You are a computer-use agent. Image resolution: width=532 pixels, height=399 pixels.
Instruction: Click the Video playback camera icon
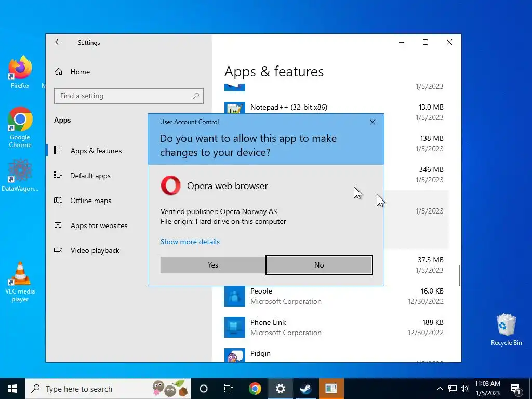click(x=58, y=250)
